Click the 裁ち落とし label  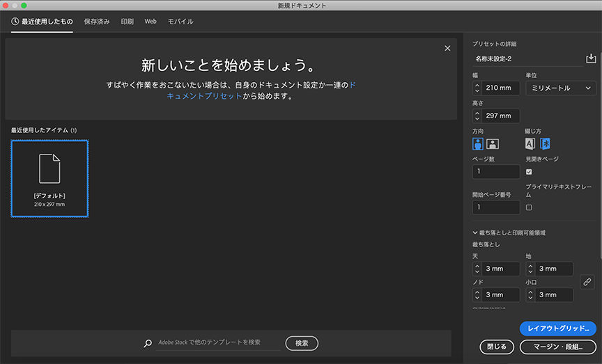[x=486, y=244]
